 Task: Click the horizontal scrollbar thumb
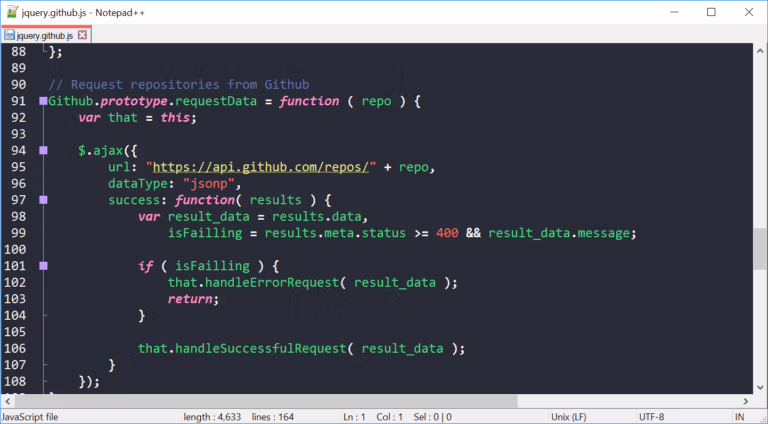[x=266, y=401]
